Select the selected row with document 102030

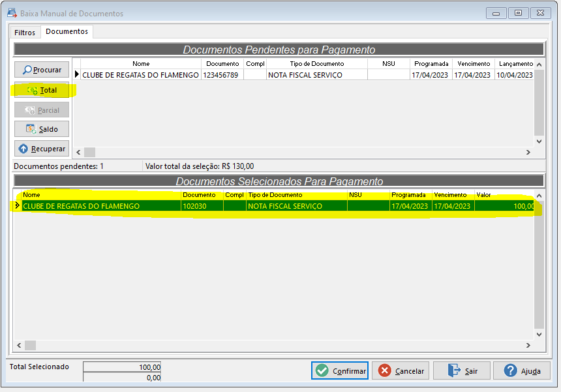[274, 206]
